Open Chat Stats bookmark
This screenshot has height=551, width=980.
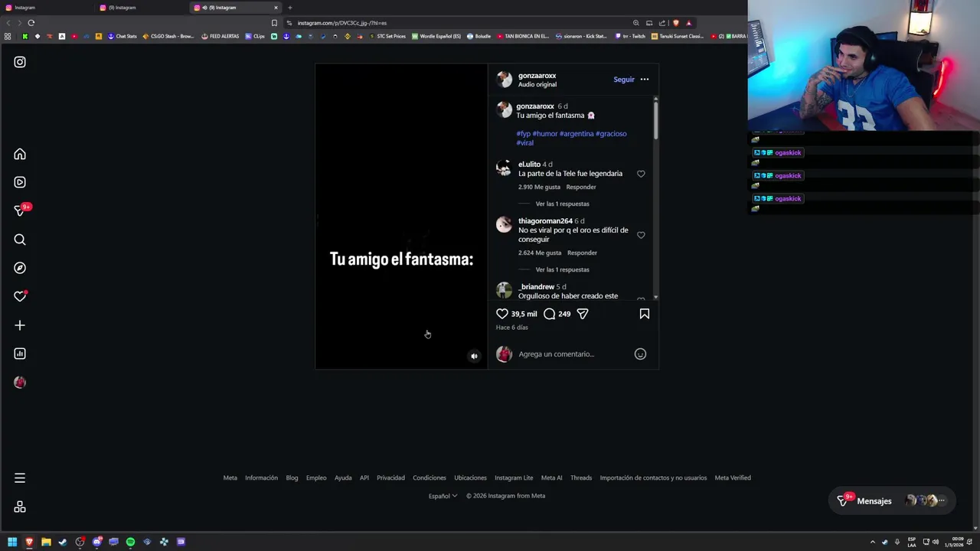pos(122,36)
